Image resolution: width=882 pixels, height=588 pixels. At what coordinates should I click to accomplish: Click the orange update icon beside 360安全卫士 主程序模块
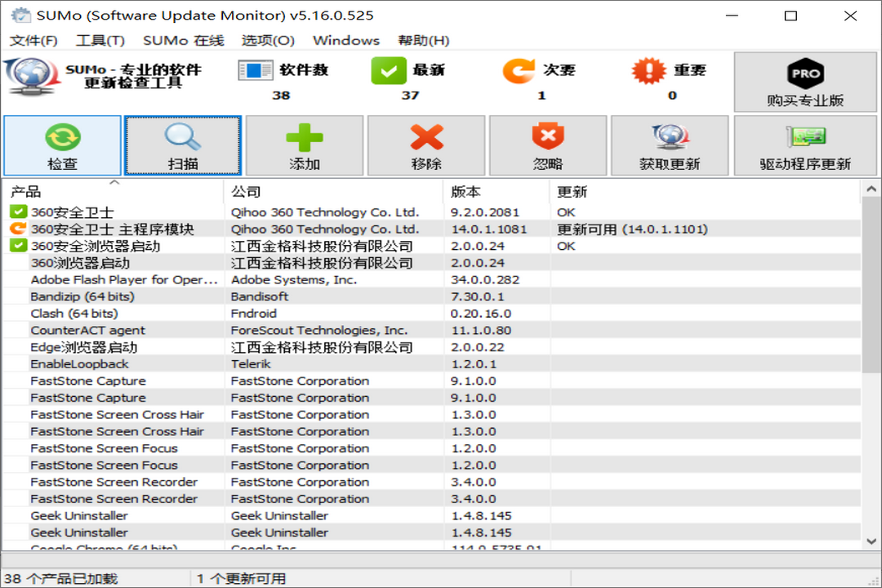point(18,229)
